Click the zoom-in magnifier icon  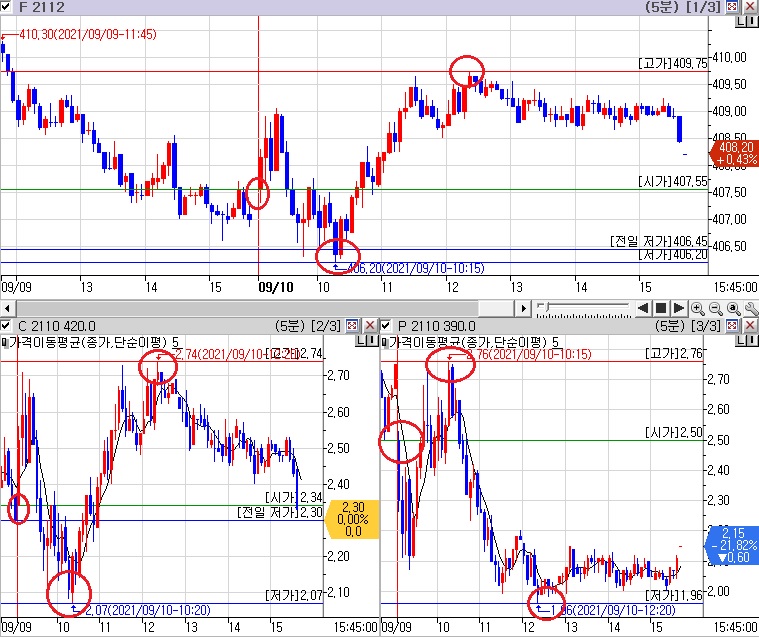(698, 308)
